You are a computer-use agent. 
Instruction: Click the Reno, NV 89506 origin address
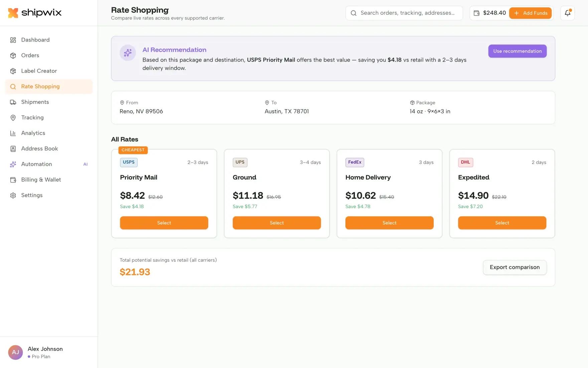pyautogui.click(x=141, y=111)
